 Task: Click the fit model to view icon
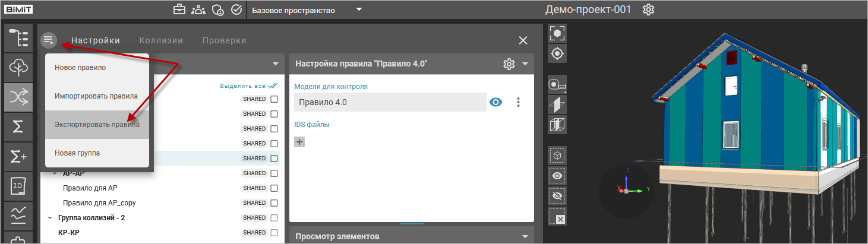click(557, 33)
